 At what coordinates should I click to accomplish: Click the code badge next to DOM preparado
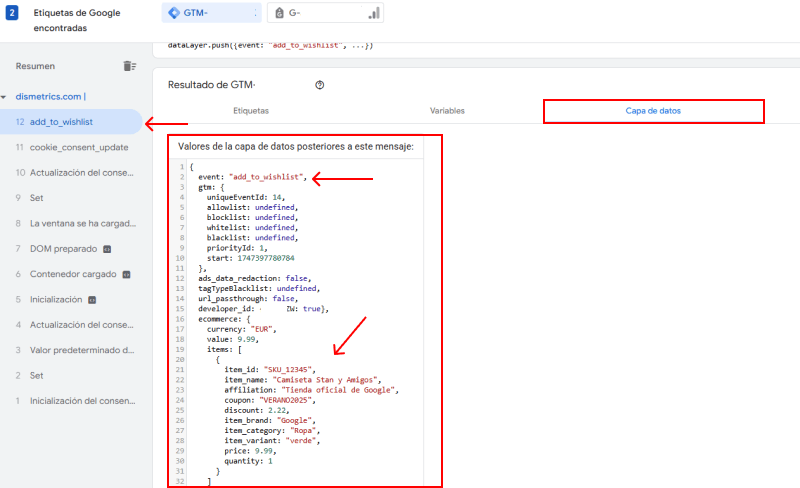coord(107,249)
